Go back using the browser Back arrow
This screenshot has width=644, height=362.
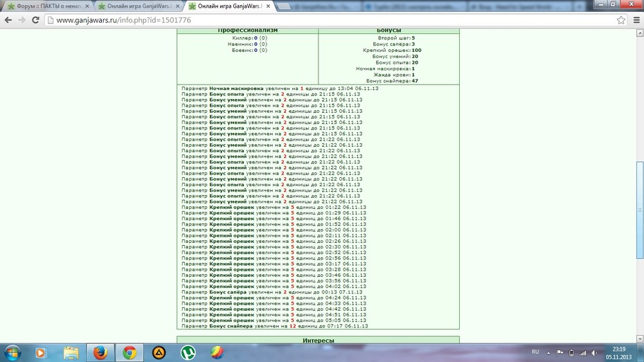click(8, 19)
